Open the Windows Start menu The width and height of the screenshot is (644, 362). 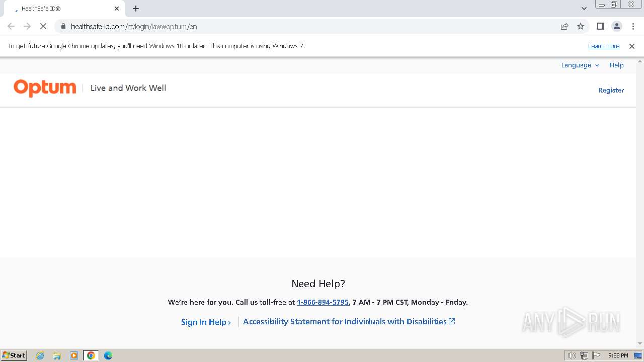tap(14, 355)
